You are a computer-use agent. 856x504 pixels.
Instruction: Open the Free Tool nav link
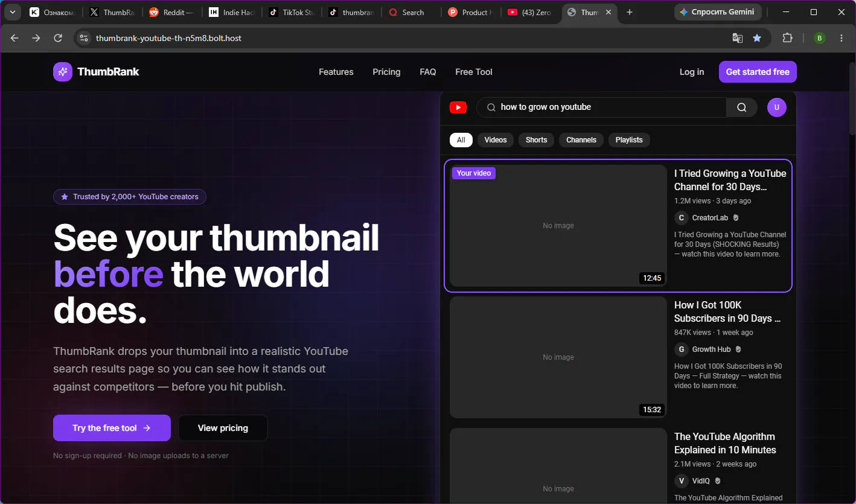click(474, 72)
